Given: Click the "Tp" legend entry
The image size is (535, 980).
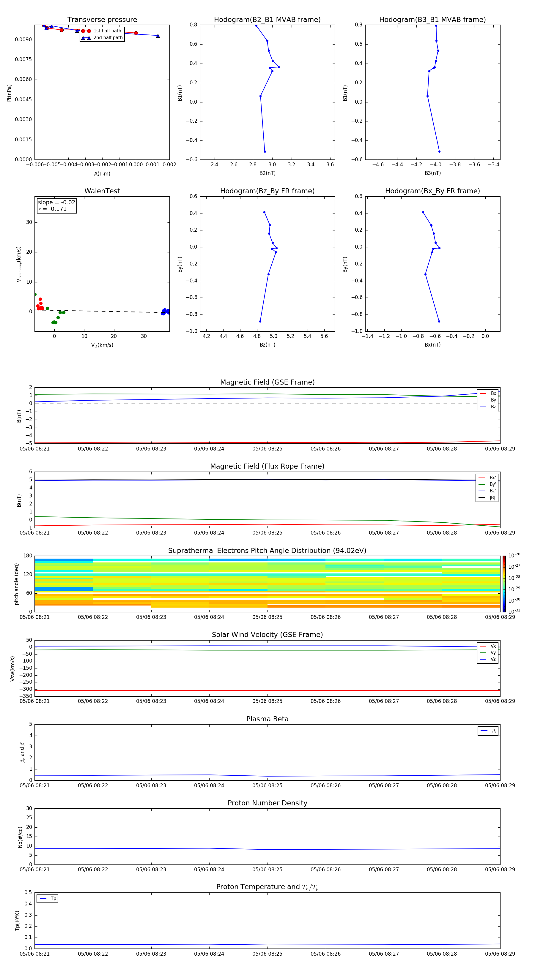Looking at the screenshot, I should (48, 899).
